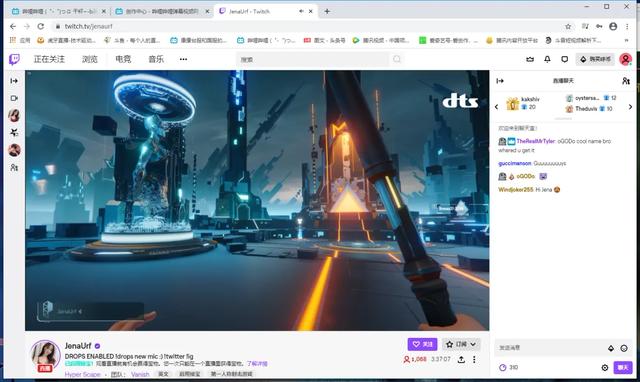
Task: Open the chat settings gear
Action: pyautogui.click(x=604, y=368)
